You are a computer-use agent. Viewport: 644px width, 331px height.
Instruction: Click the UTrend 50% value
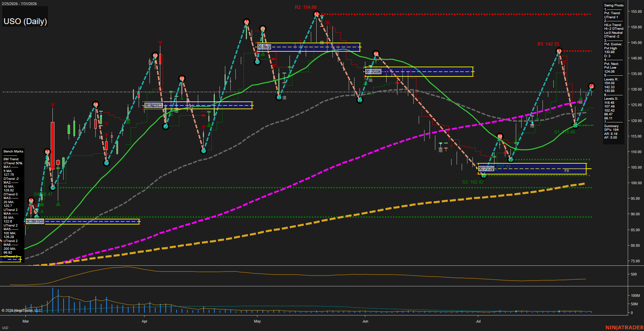(13, 163)
